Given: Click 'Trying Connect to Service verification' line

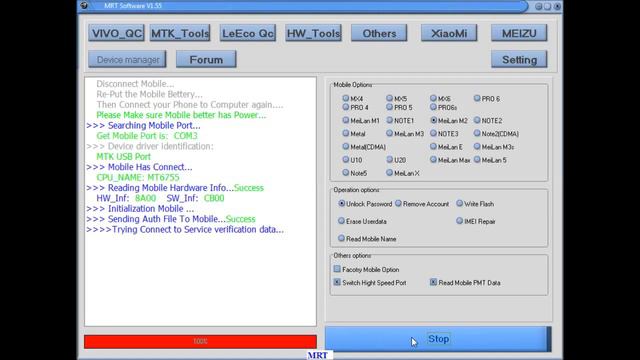Looking at the screenshot, I should coord(185,229).
